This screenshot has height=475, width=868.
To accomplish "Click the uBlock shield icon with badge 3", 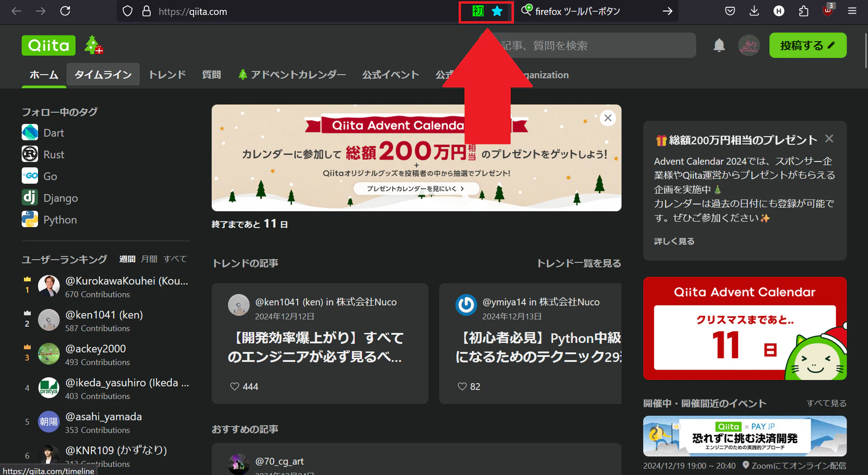I will [828, 11].
